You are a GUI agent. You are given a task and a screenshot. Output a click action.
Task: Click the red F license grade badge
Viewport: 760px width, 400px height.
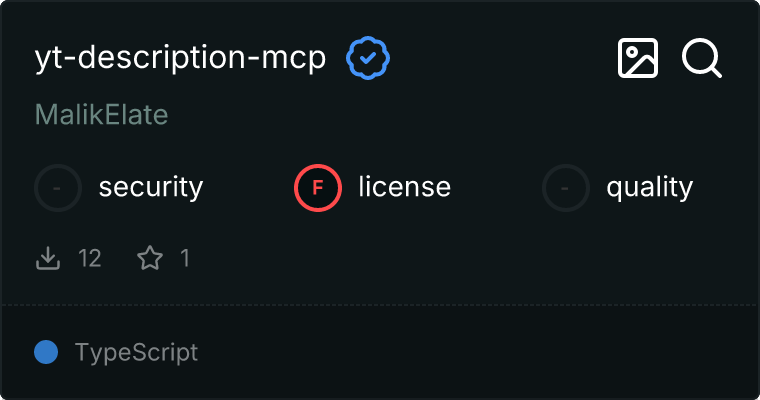(x=318, y=187)
